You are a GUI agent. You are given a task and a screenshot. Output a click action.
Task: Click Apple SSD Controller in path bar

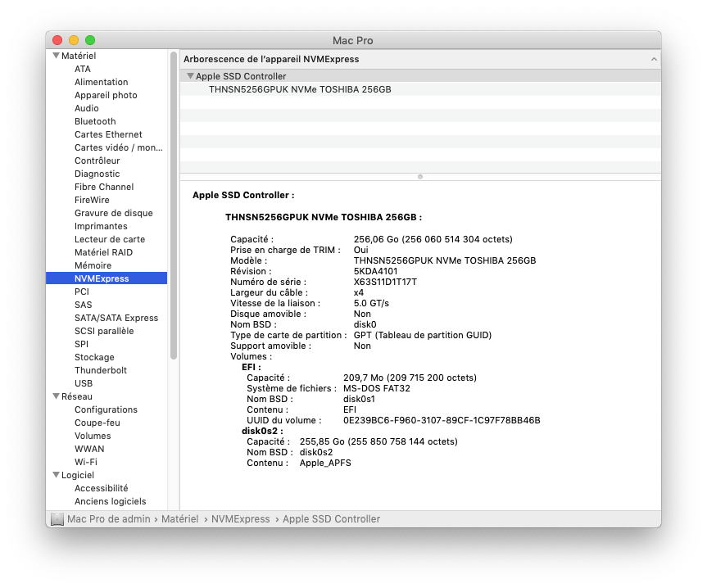332,519
